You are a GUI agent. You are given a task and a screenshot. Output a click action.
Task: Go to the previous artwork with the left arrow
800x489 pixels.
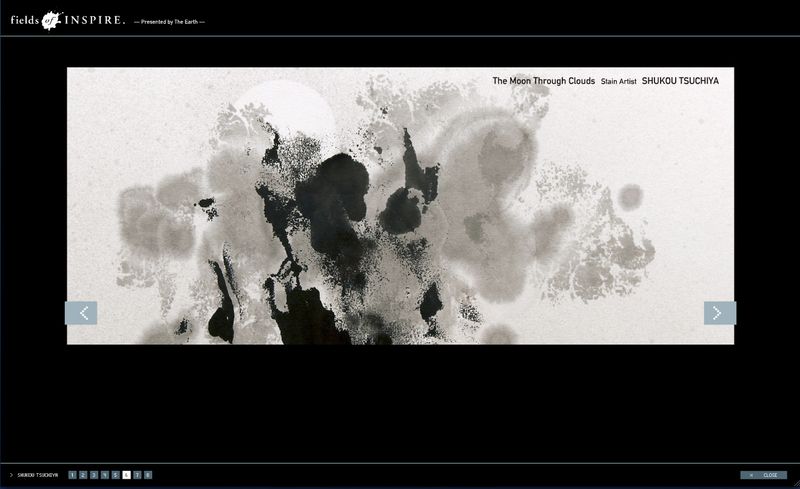coord(81,313)
